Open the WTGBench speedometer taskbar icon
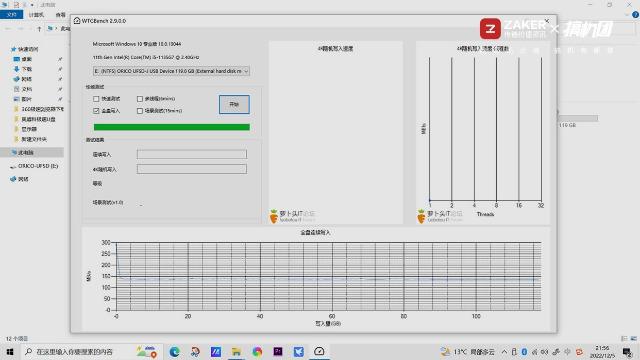The height and width of the screenshot is (360, 640). [x=319, y=351]
